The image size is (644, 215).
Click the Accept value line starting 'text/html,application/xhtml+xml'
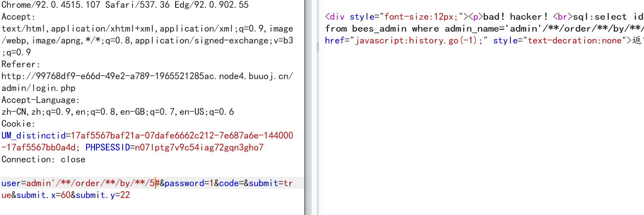[147, 29]
